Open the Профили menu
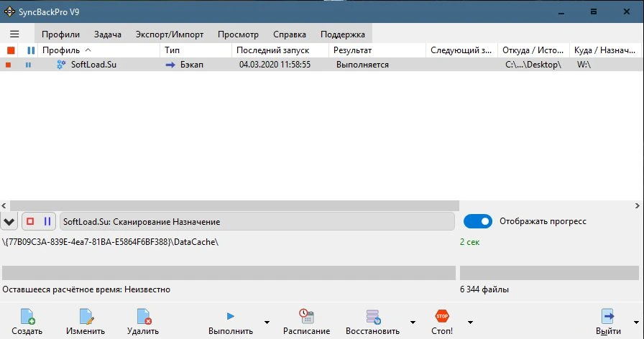 (x=60, y=34)
